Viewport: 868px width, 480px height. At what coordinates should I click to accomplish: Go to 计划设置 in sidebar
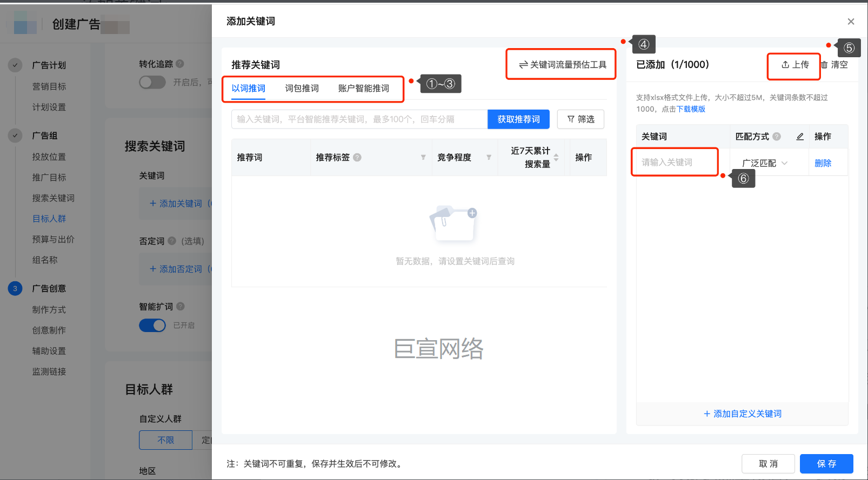click(x=49, y=107)
